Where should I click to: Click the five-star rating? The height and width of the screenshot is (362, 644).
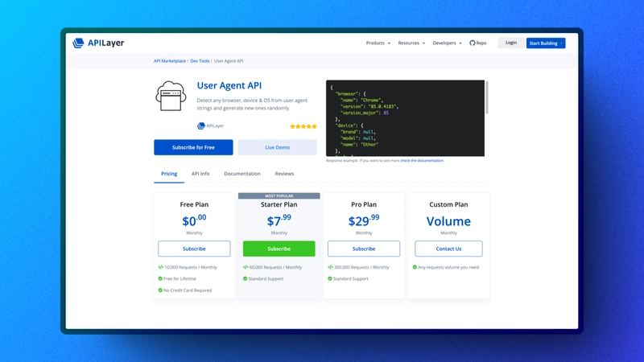pos(303,126)
